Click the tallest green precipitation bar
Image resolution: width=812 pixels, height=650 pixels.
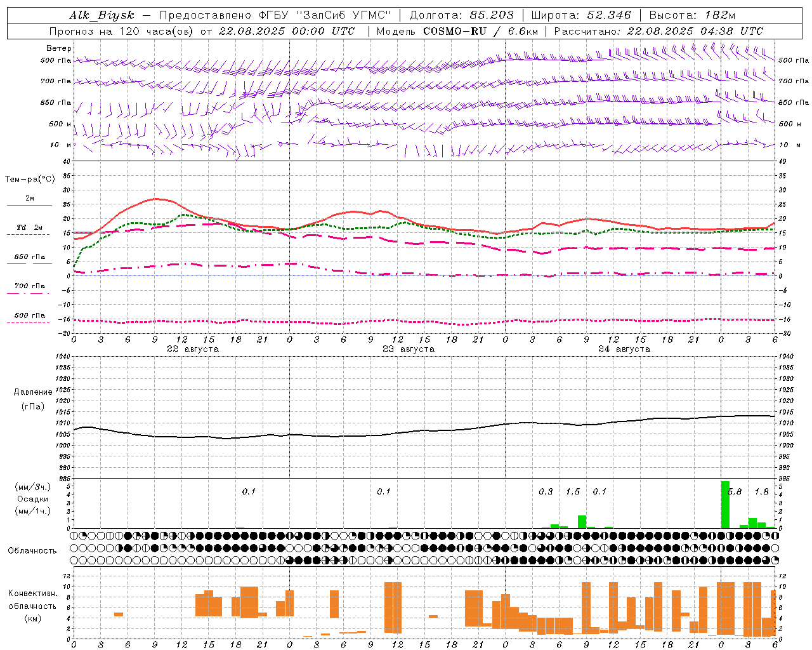[725, 505]
